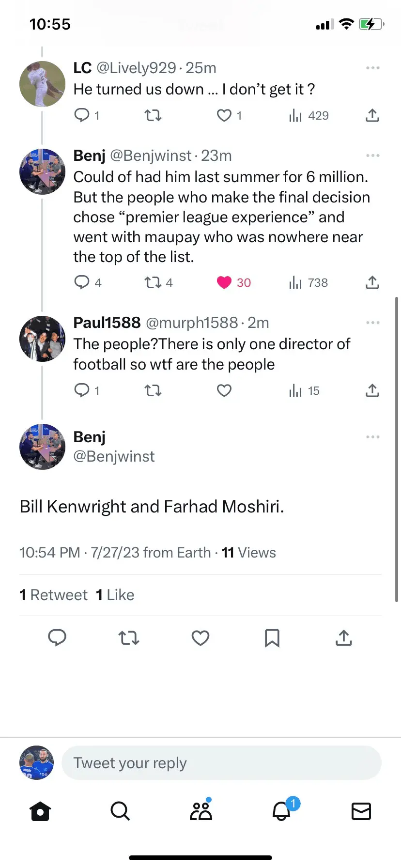View the 1 Retweet list
This screenshot has height=868, width=401.
54,595
